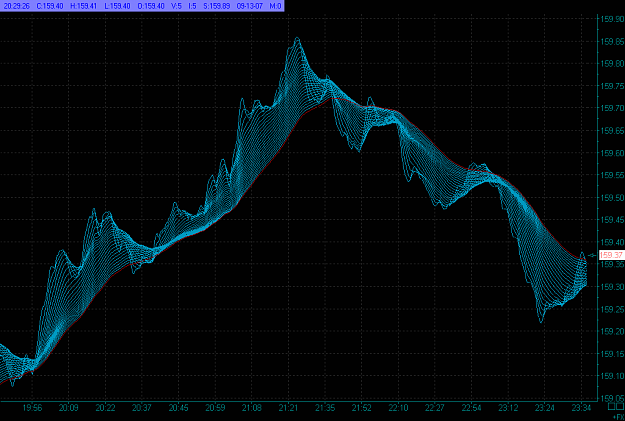The width and height of the screenshot is (625, 421).
Task: Click the 159.70 price axis label
Action: click(x=612, y=108)
